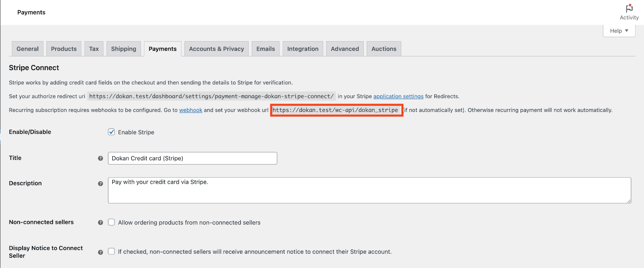The image size is (644, 268).
Task: Click the Stripe Connect heading
Action: coord(34,68)
